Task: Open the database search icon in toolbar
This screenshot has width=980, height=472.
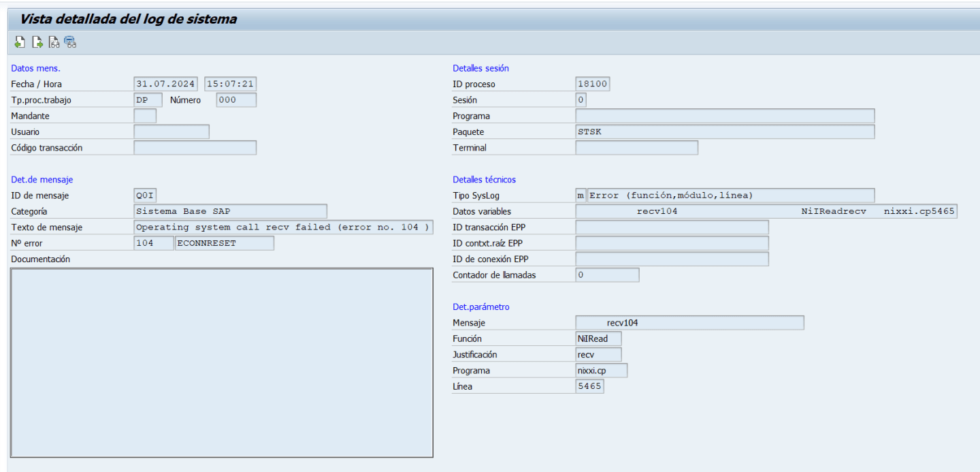Action: [x=70, y=42]
